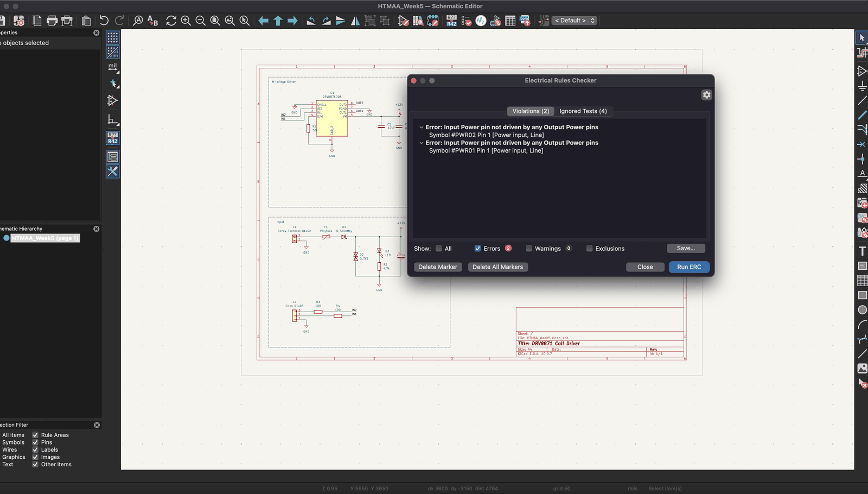Click Delete Marker button
Screen dimensions: 868x494
point(438,267)
